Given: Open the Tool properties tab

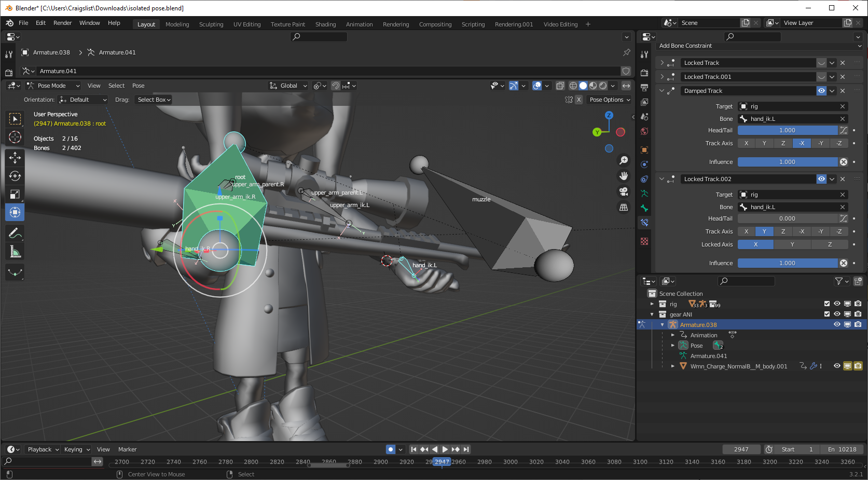Looking at the screenshot, I should (644, 54).
